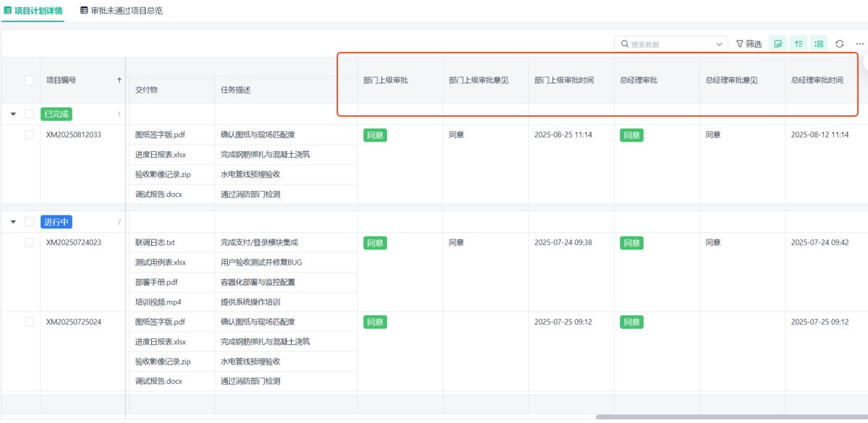Click 总经理审批 同意 tag for XM20250724023
The height and width of the screenshot is (423, 868).
631,243
